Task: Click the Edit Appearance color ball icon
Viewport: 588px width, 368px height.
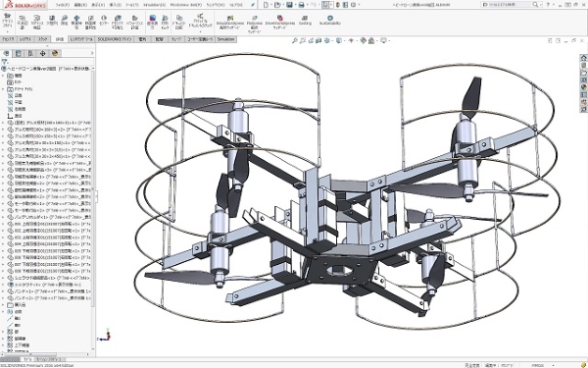Action: coord(363,40)
